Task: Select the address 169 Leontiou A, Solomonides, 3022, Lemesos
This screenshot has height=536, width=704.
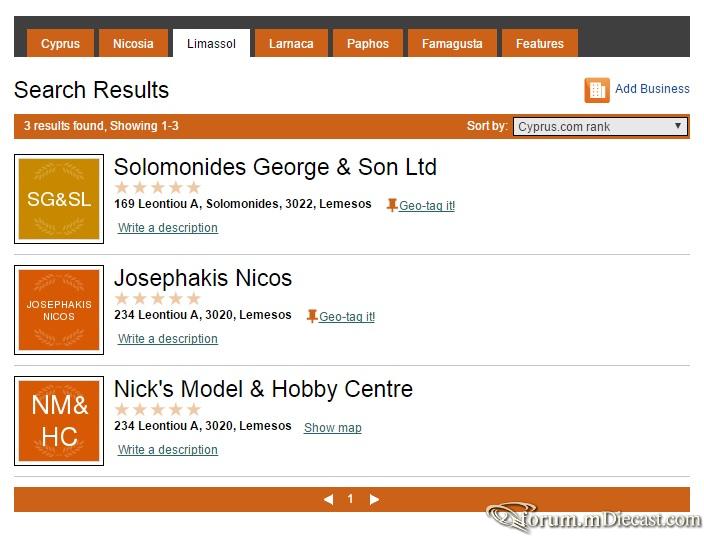Action: [243, 204]
